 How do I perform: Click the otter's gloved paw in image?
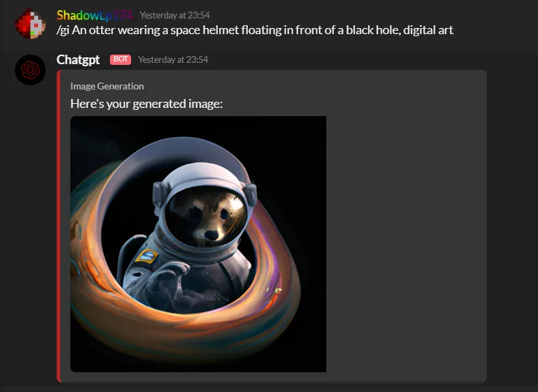tap(173, 272)
